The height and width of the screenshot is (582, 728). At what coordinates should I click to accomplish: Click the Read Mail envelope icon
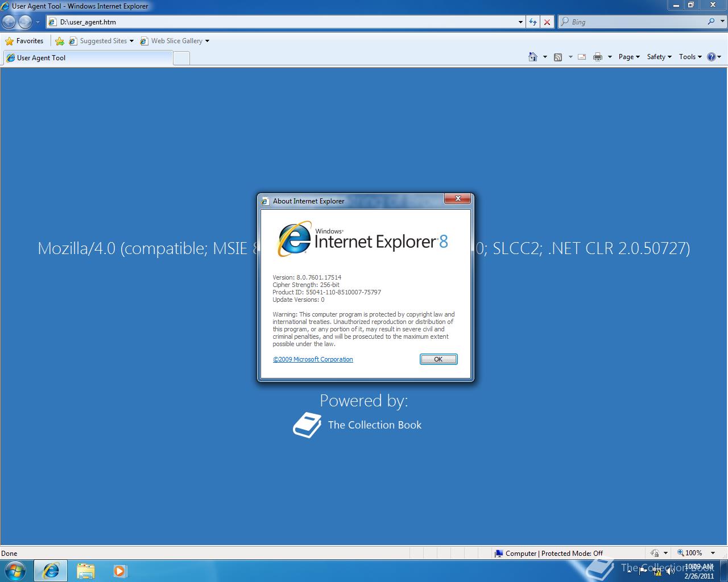[582, 57]
